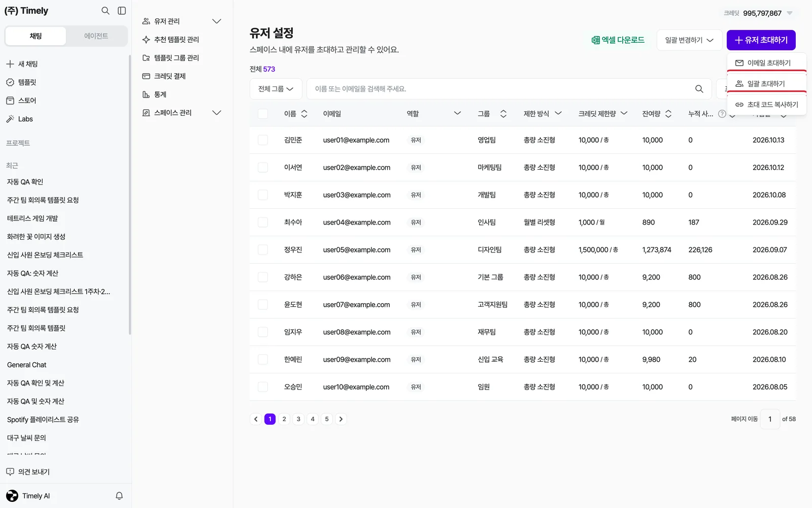
Task: Open the 전체 그룹 filter dropdown
Action: (x=276, y=89)
